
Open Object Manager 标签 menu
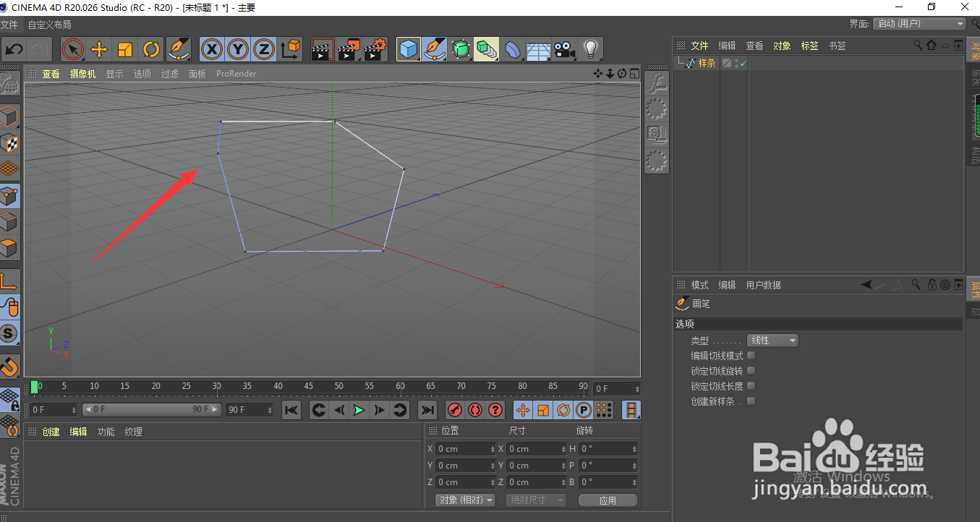pyautogui.click(x=809, y=46)
